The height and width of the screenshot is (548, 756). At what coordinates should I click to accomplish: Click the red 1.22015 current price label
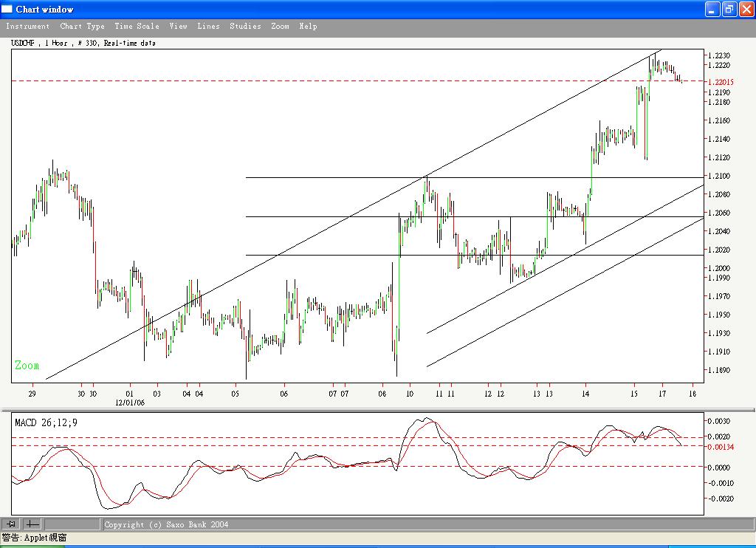click(x=721, y=82)
